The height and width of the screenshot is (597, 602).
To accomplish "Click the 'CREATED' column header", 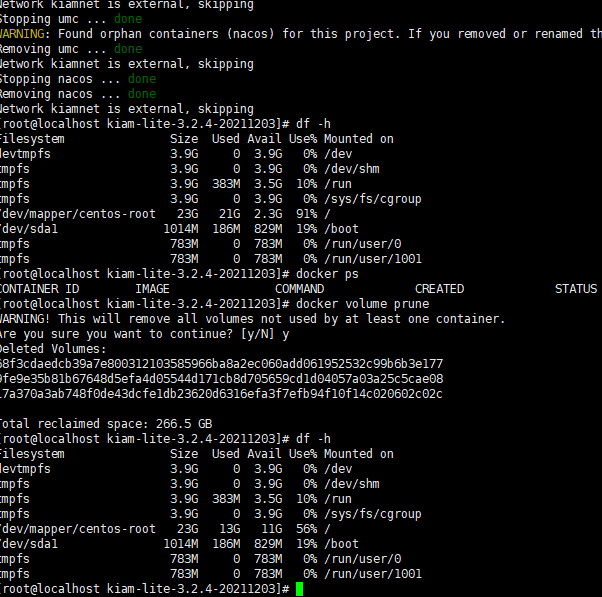I will 440,289.
